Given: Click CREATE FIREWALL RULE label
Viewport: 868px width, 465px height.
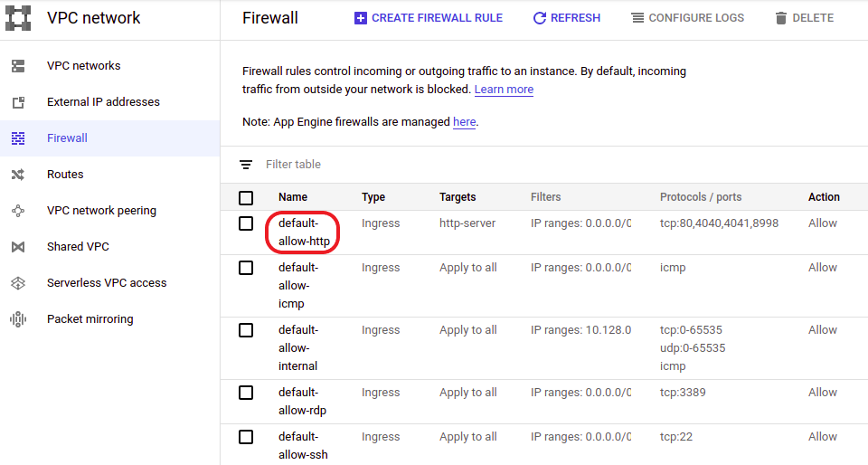Looking at the screenshot, I should coord(438,18).
